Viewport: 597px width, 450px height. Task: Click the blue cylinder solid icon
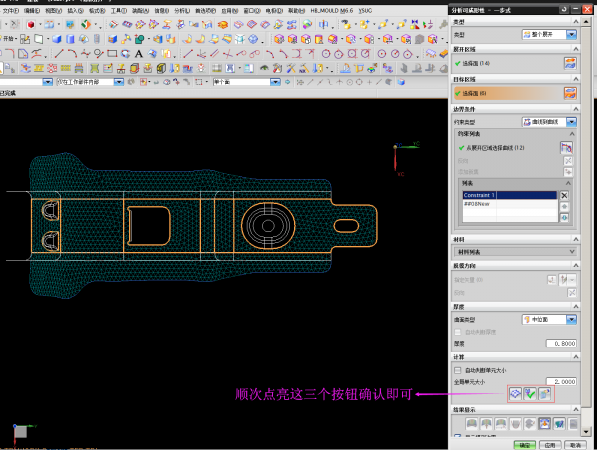coord(70,39)
